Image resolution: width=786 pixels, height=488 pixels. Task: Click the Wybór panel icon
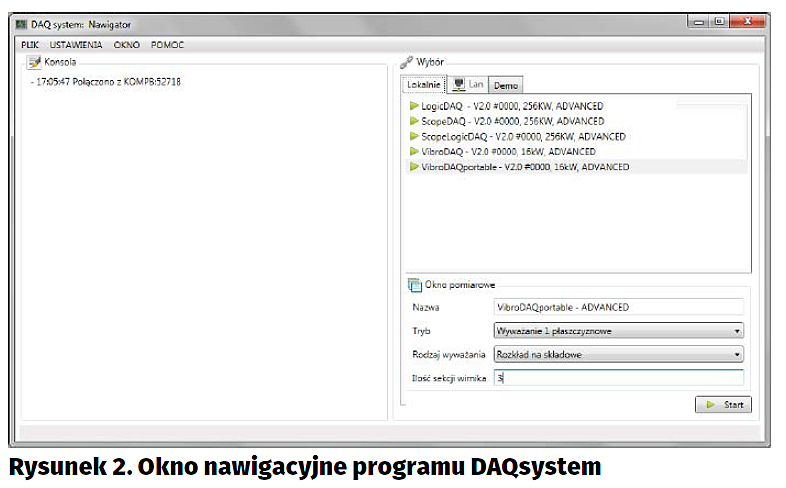pos(407,62)
